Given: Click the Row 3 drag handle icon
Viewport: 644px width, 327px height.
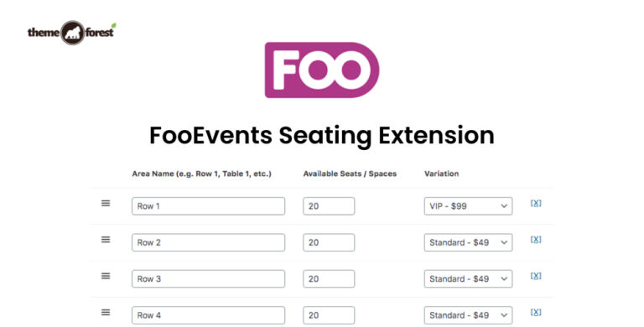Looking at the screenshot, I should [x=106, y=276].
